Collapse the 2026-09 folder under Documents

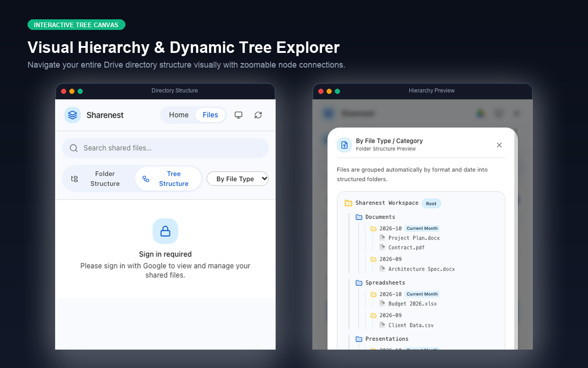pos(386,259)
